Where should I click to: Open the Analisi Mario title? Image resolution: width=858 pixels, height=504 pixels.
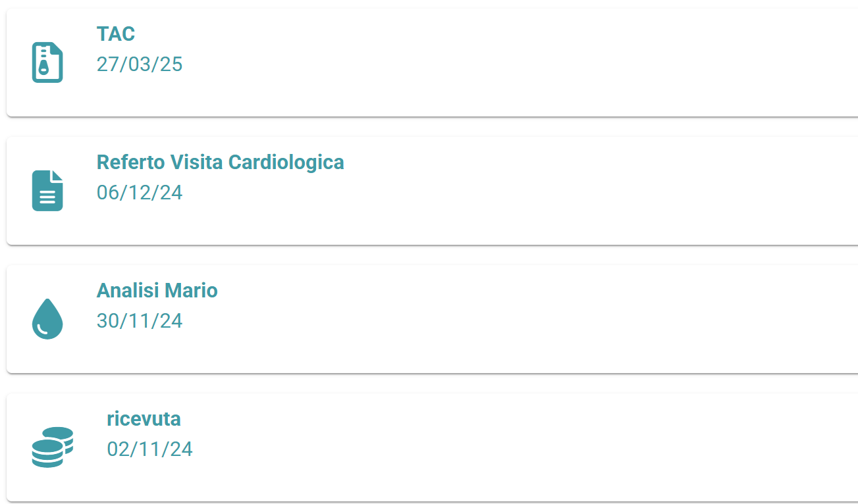point(157,290)
